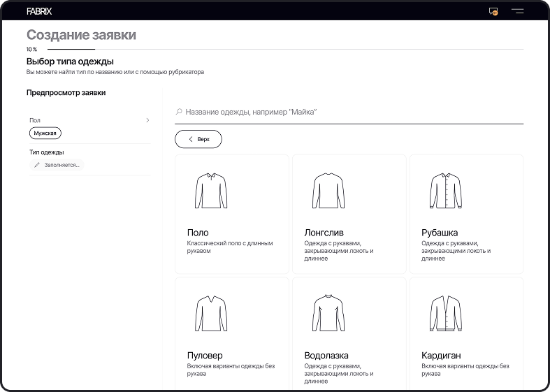Select the Мужская gender chip

(45, 133)
